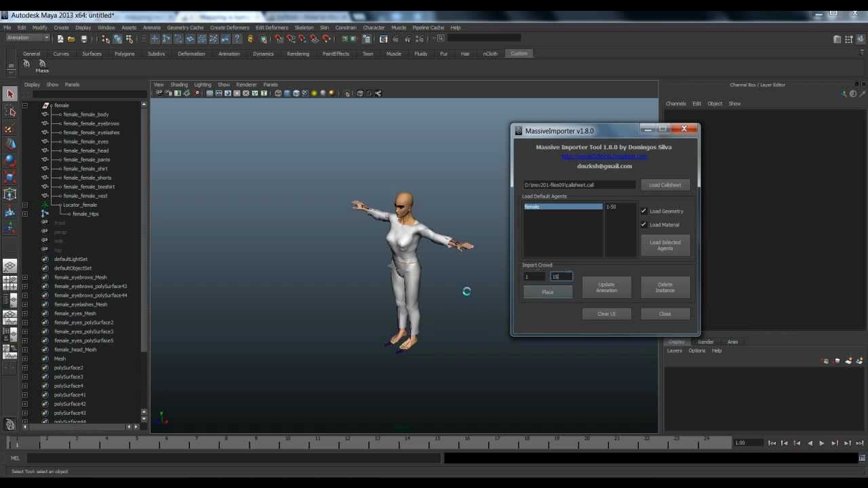Expand polySurface2 node in Outliner

[25, 367]
